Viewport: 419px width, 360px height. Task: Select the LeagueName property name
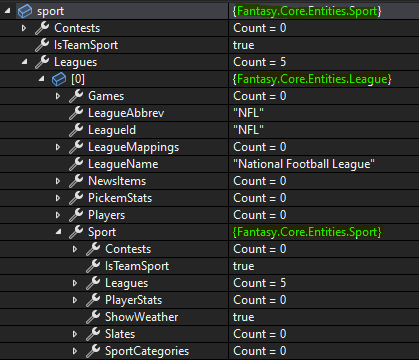pos(123,164)
